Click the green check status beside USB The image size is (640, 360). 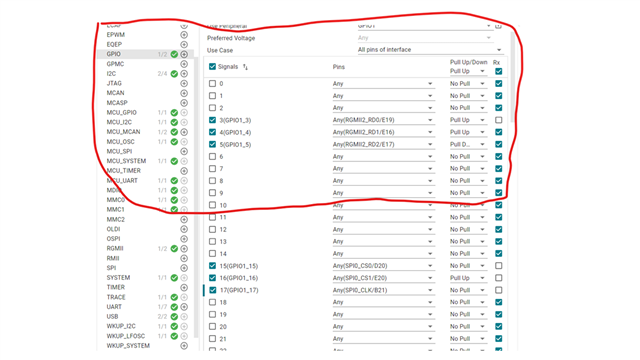click(x=174, y=316)
